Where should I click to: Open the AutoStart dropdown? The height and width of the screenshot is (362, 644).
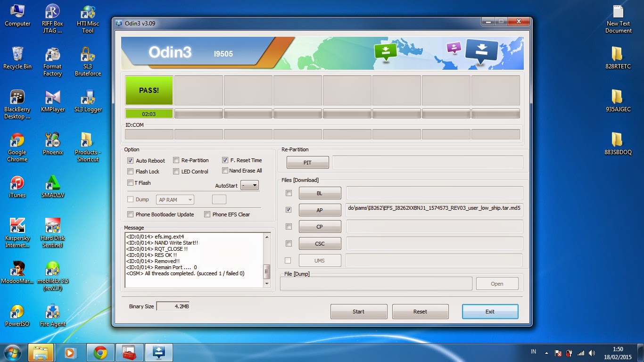click(x=250, y=185)
